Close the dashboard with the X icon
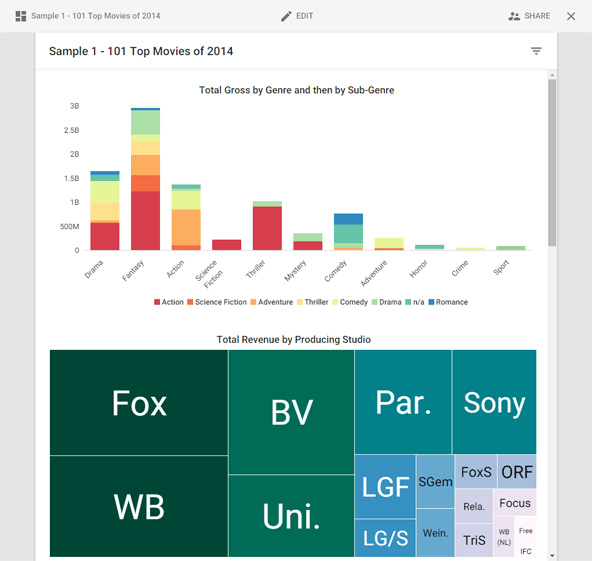The width and height of the screenshot is (592, 561). click(571, 16)
